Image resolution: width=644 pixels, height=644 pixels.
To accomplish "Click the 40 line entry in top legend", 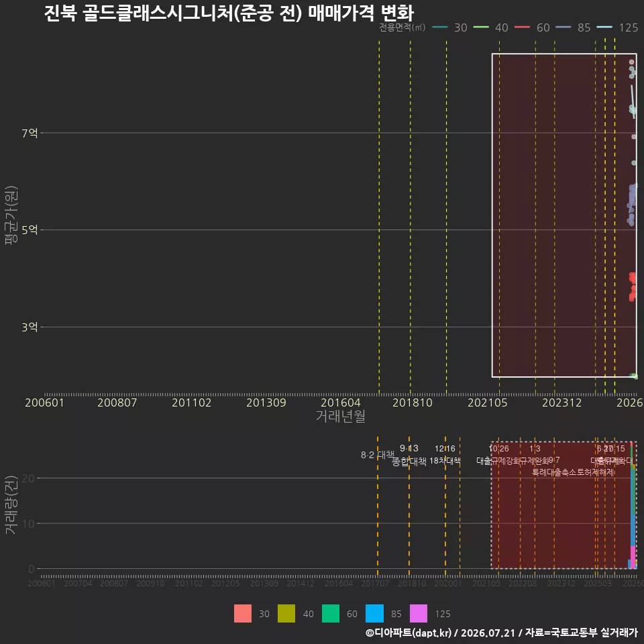I will tap(491, 28).
